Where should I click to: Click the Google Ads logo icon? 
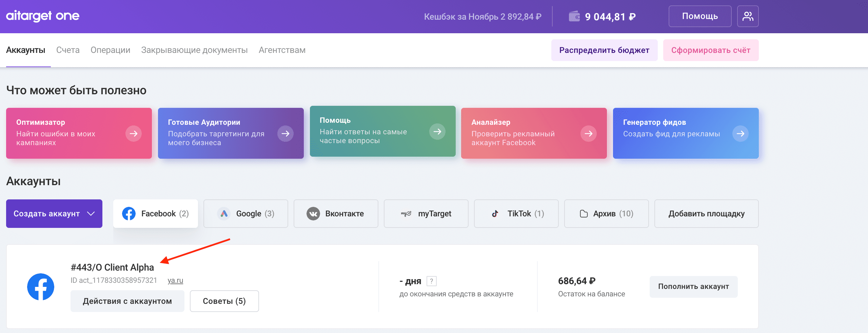click(224, 214)
